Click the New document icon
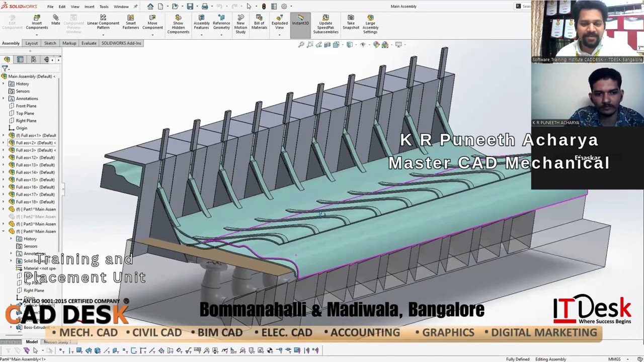This screenshot has height=362, width=644. [x=160, y=7]
